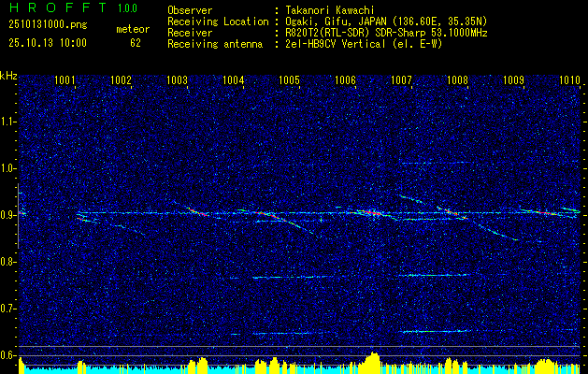Click the 0.6 kHz axis label

click(7, 355)
